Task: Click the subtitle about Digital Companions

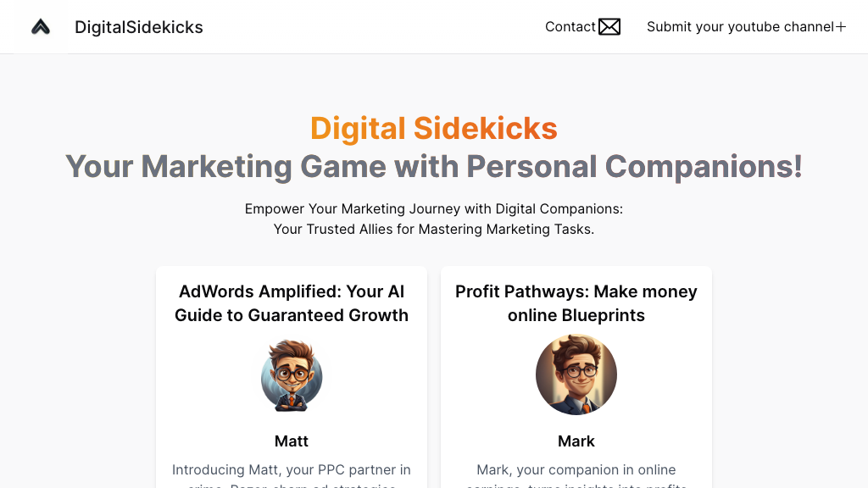Action: 434,219
